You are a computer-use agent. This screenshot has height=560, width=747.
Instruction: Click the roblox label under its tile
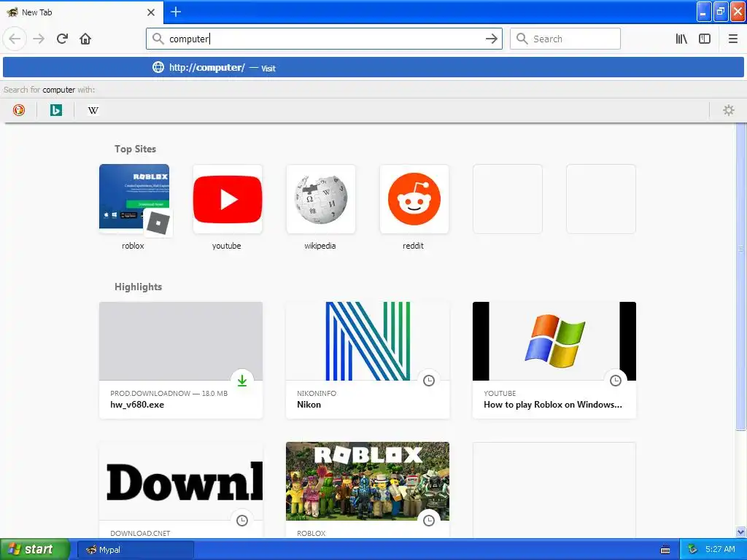133,246
